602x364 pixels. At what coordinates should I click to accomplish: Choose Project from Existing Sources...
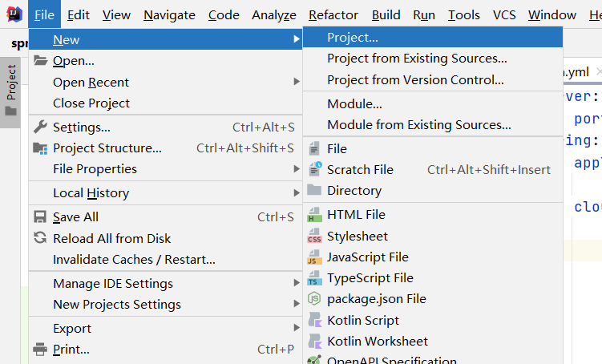(x=433, y=59)
